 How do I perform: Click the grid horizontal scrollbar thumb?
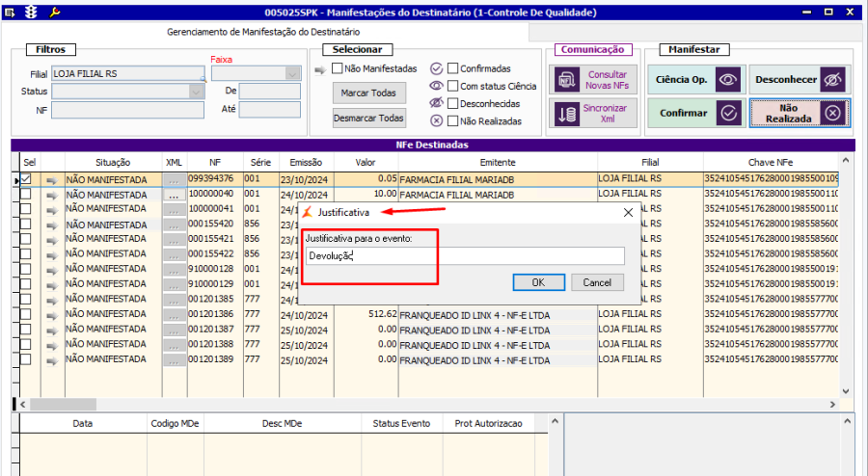63,405
